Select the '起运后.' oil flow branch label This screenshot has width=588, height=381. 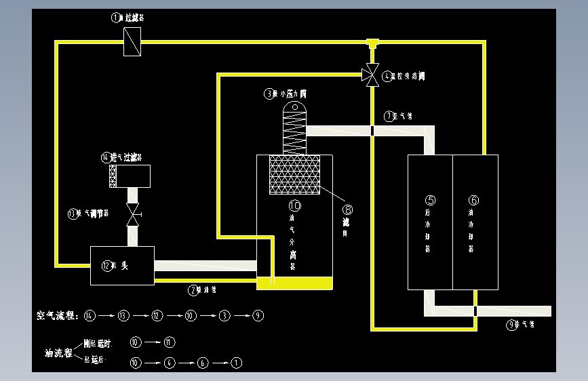click(x=95, y=359)
